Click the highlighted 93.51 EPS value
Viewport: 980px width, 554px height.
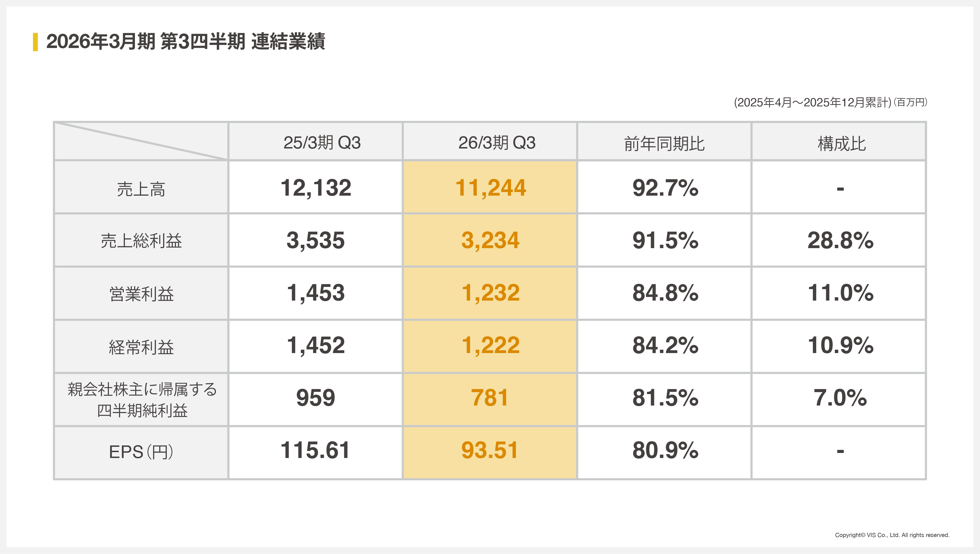tap(490, 450)
